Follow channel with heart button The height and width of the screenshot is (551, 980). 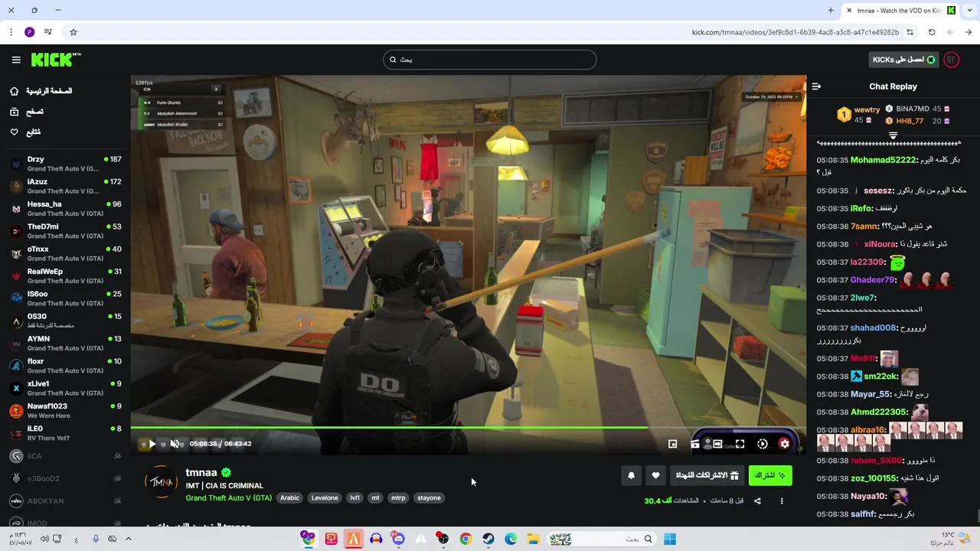pos(655,475)
